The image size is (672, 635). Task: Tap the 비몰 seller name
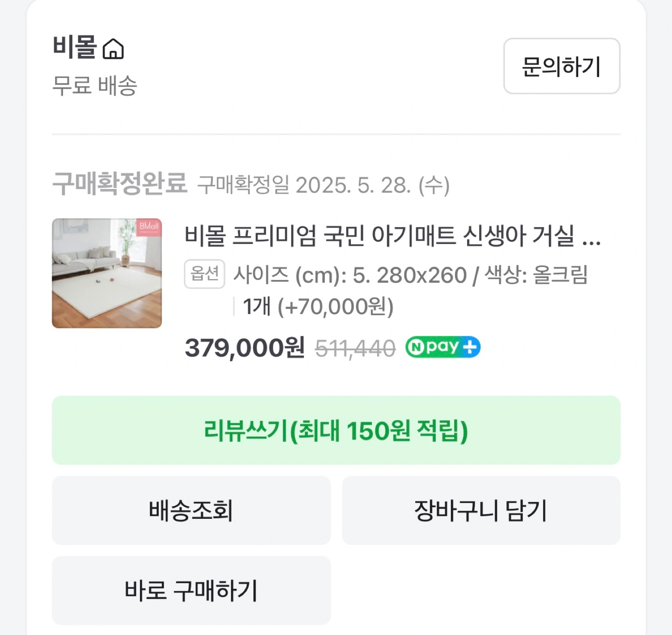pyautogui.click(x=75, y=47)
